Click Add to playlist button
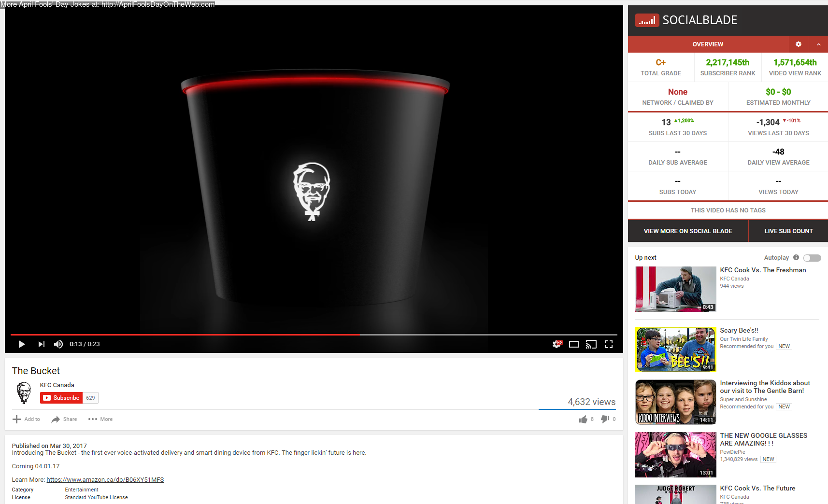This screenshot has width=828, height=504. [26, 419]
